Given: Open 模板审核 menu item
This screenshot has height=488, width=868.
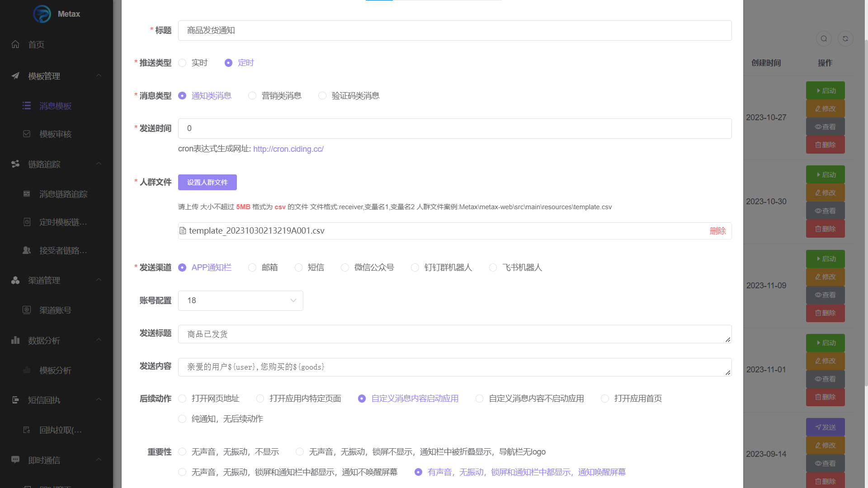Looking at the screenshot, I should (x=56, y=134).
